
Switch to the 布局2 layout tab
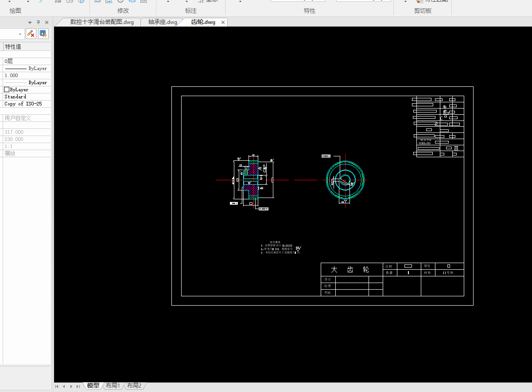134,386
